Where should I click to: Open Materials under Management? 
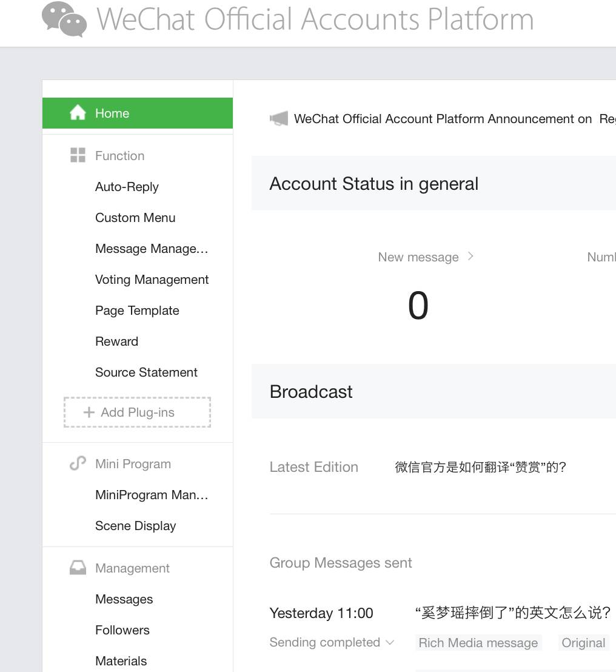(121, 661)
